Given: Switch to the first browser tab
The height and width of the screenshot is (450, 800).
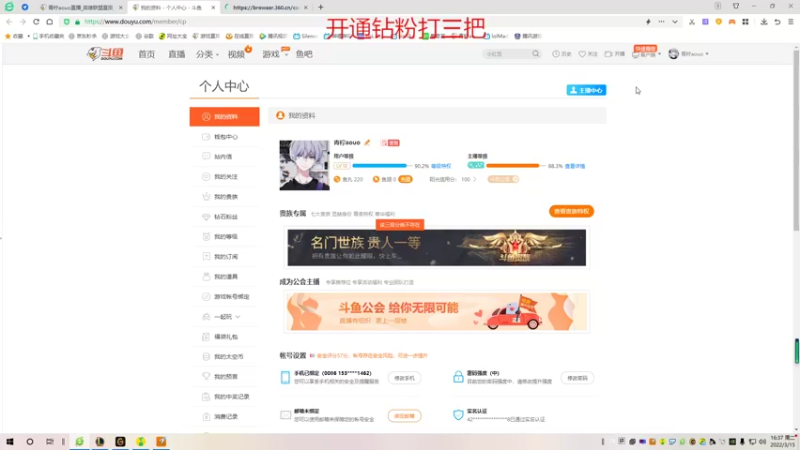Looking at the screenshot, I should tap(82, 8).
